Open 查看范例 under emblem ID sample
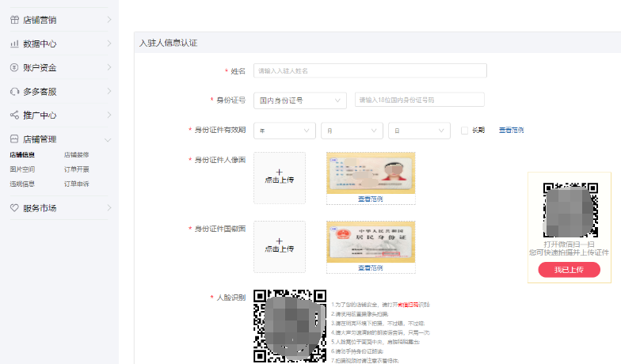 (371, 267)
